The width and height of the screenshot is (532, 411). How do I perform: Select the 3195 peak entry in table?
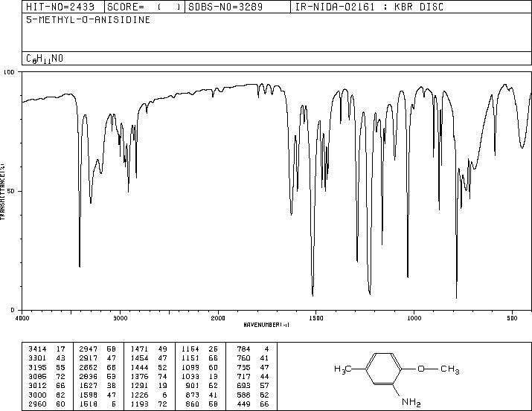click(47, 367)
